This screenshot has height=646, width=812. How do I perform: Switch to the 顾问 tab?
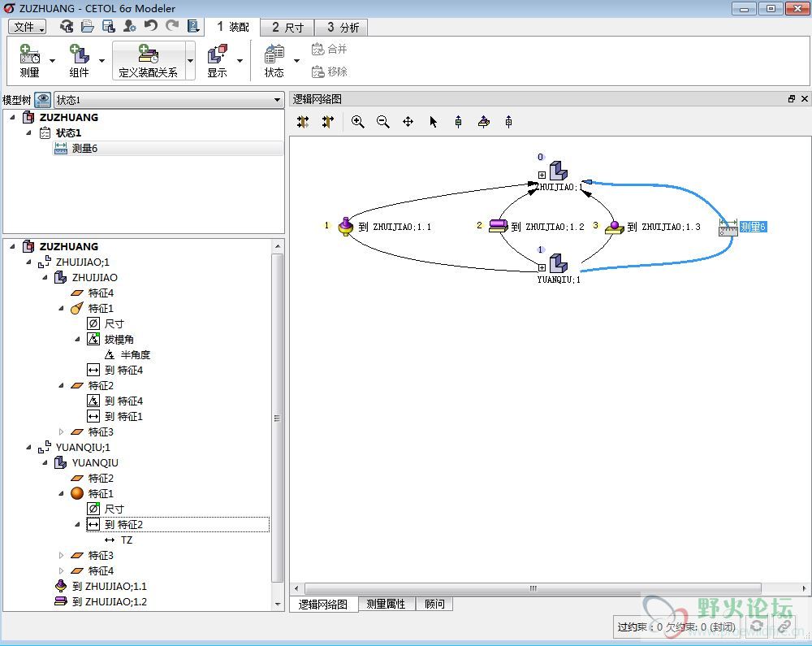[434, 604]
